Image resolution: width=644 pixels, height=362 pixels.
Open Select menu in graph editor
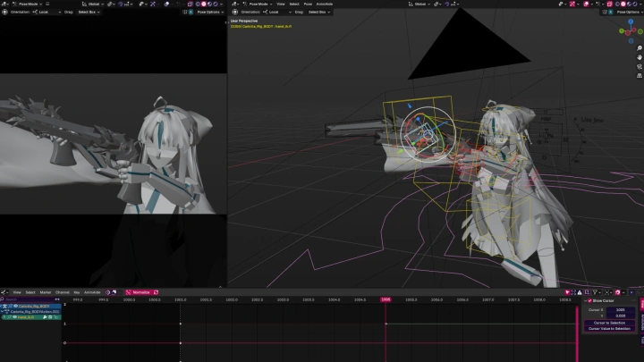[x=30, y=292]
